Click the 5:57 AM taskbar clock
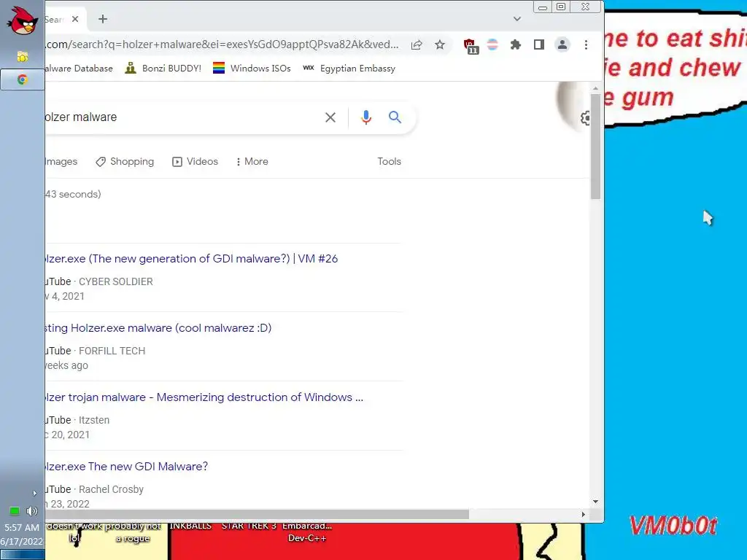This screenshot has height=560, width=747. pyautogui.click(x=22, y=527)
